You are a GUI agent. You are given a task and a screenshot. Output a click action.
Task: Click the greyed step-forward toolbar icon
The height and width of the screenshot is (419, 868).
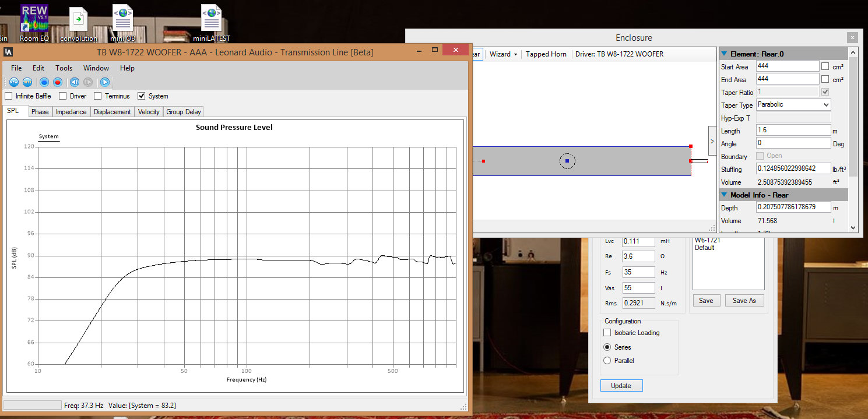tap(88, 82)
